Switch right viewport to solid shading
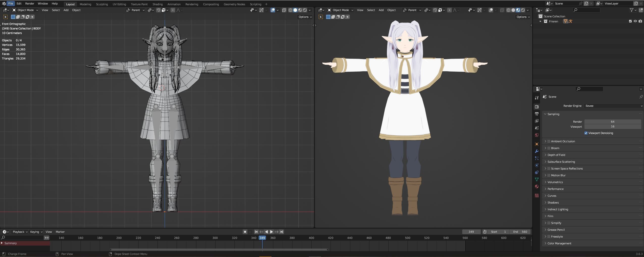This screenshot has width=644, height=257. click(513, 10)
